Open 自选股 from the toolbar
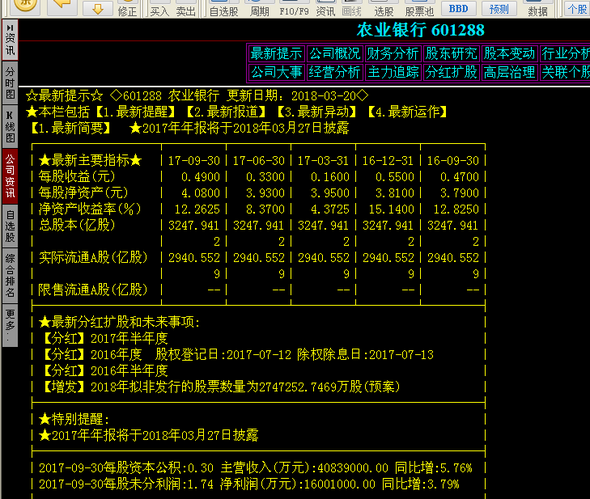Image resolution: width=590 pixels, height=499 pixels. tap(224, 9)
